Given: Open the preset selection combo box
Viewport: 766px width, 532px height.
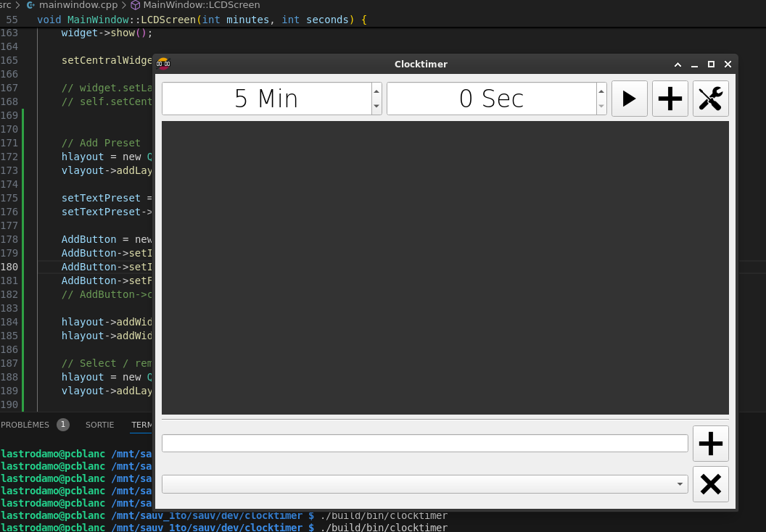Looking at the screenshot, I should pos(424,484).
